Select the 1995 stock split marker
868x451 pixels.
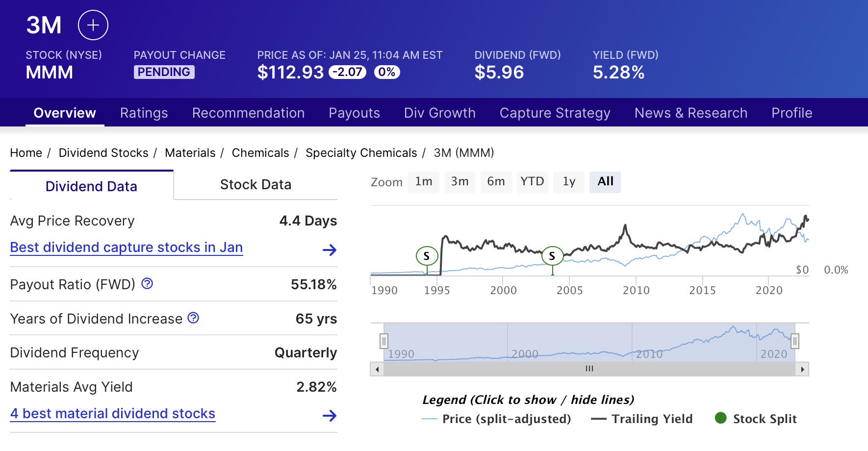[x=427, y=256]
